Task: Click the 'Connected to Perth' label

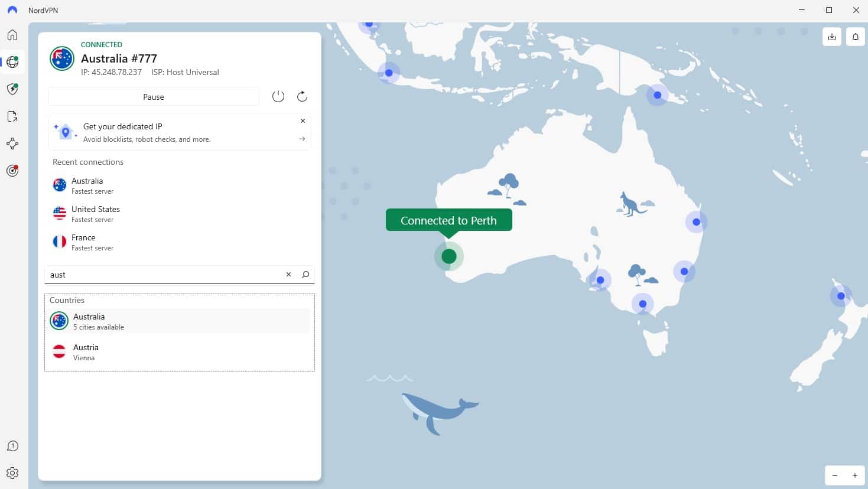Action: (448, 220)
